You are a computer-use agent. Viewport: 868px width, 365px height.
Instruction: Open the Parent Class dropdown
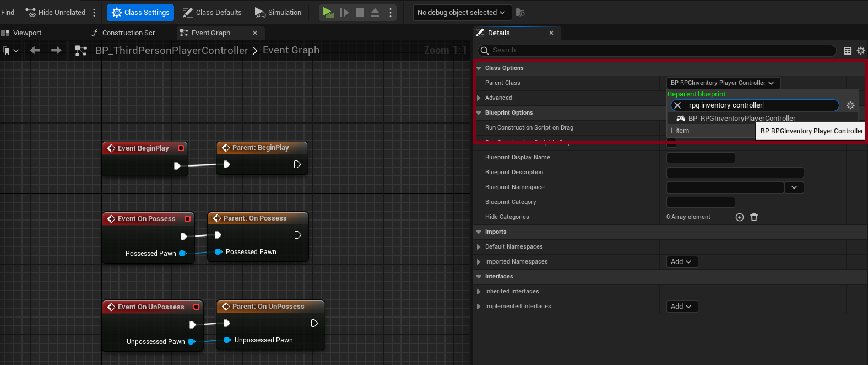pyautogui.click(x=723, y=83)
